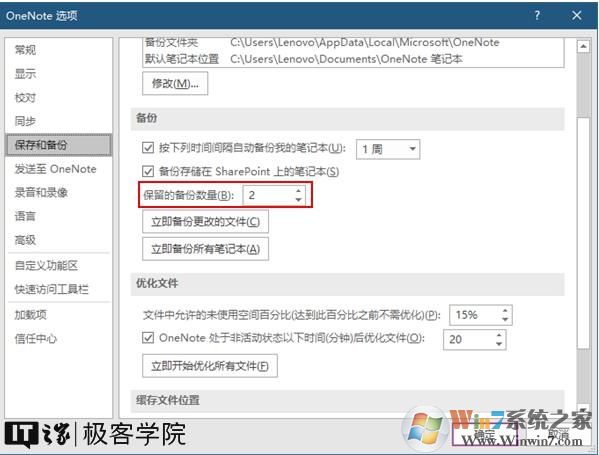Open the 加载项 category
Viewport: 599px width, 455px height.
31,315
